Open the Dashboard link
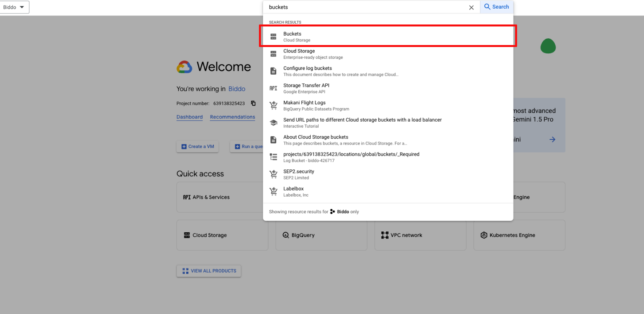The width and height of the screenshot is (644, 314). pyautogui.click(x=189, y=117)
